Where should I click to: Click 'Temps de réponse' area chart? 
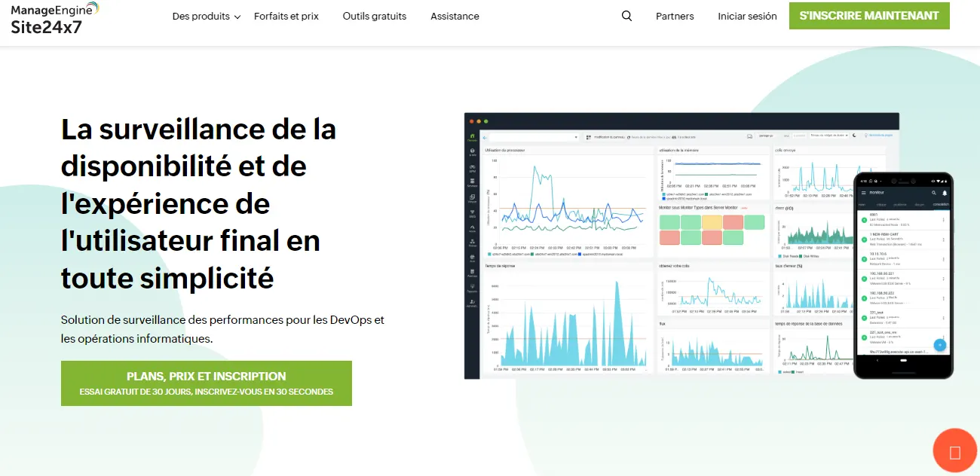click(x=567, y=318)
